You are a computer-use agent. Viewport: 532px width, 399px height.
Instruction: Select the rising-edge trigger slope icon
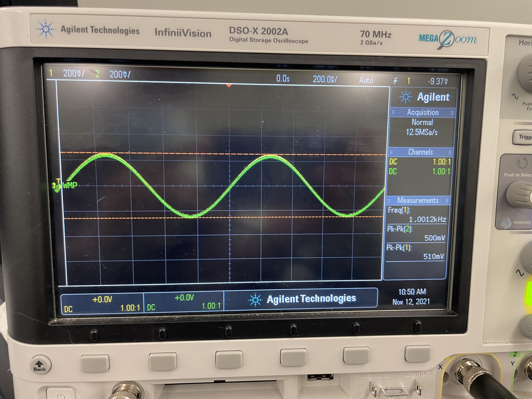click(x=395, y=81)
